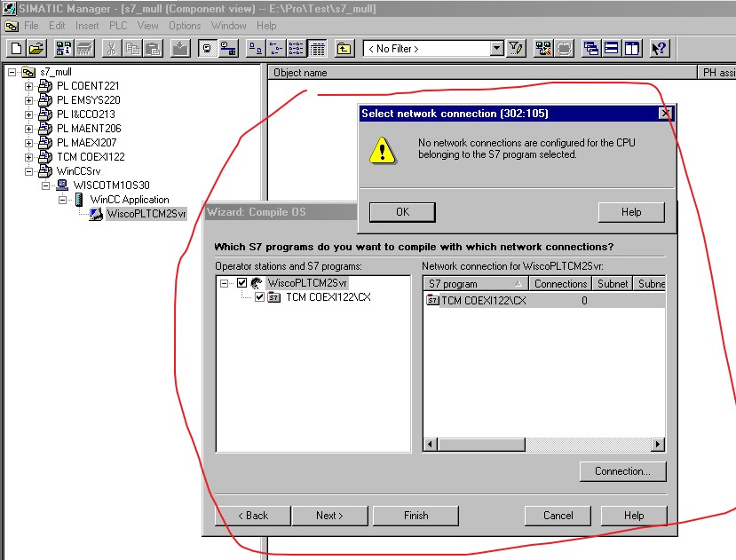
Task: Switch to Small Icons view
Action: pos(276,48)
